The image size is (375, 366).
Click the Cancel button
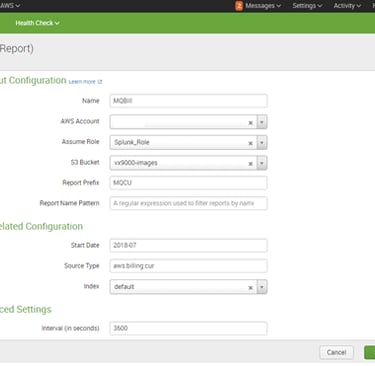pos(336,352)
